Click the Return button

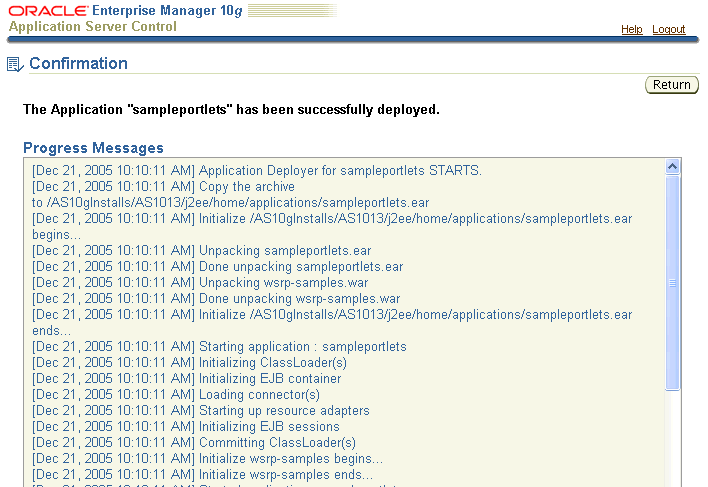[x=671, y=85]
